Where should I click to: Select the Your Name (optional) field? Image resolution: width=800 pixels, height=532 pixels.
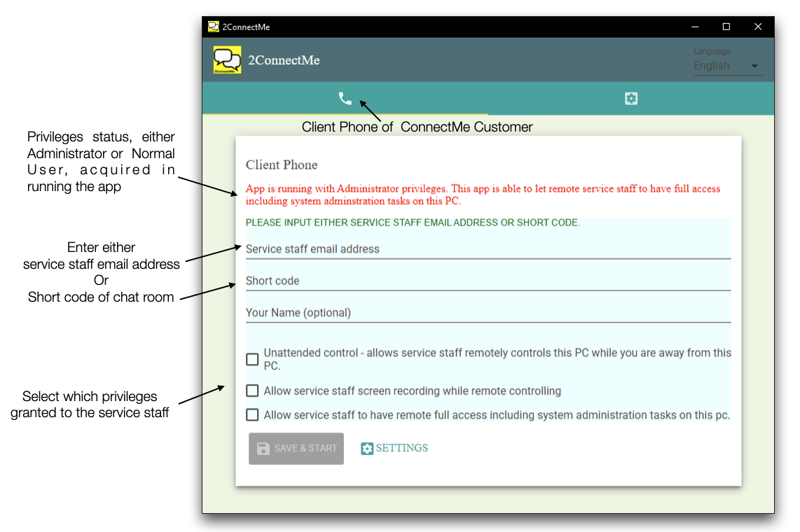click(x=488, y=312)
